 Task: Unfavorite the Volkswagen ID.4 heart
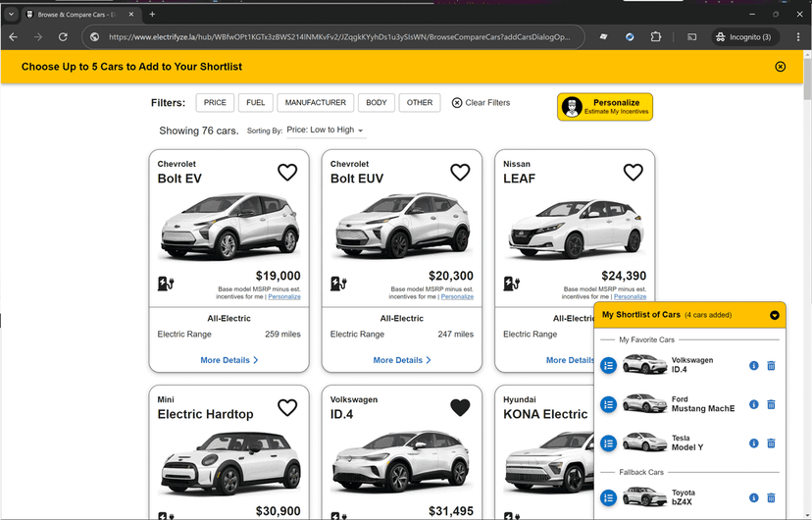coord(459,407)
